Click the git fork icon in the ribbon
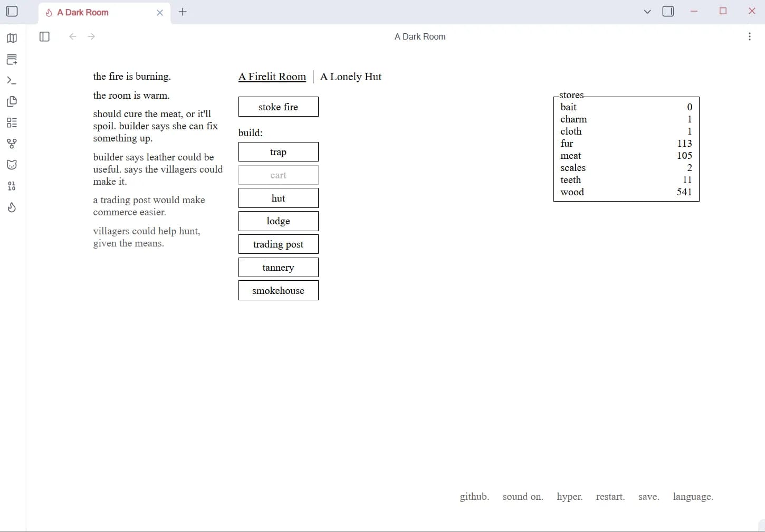Screen dimensions: 765x532 coord(12,144)
